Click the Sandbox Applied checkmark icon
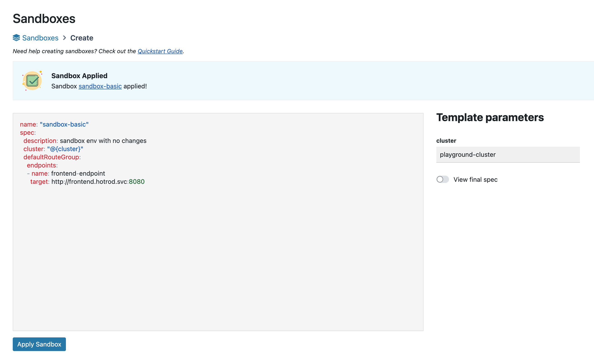 (32, 81)
